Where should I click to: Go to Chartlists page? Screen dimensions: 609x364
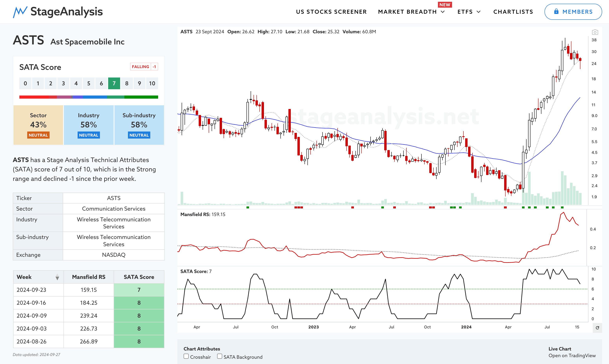coord(513,12)
